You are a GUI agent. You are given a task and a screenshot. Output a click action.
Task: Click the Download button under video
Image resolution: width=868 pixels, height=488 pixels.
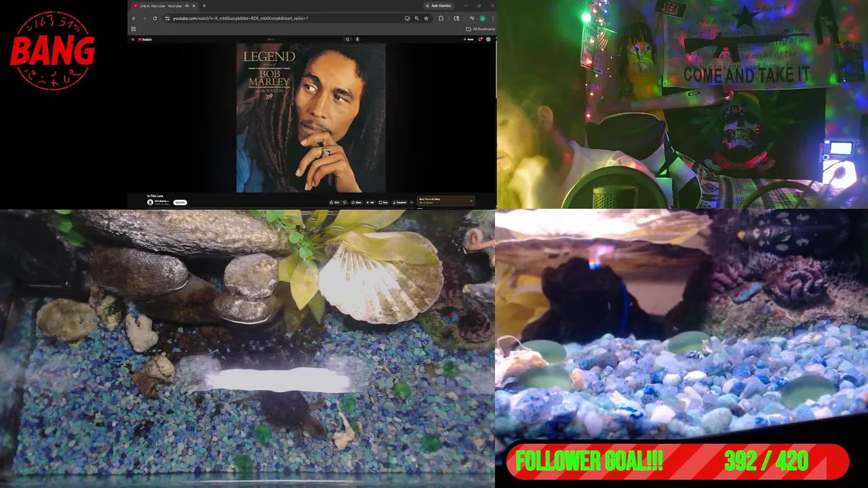(399, 203)
